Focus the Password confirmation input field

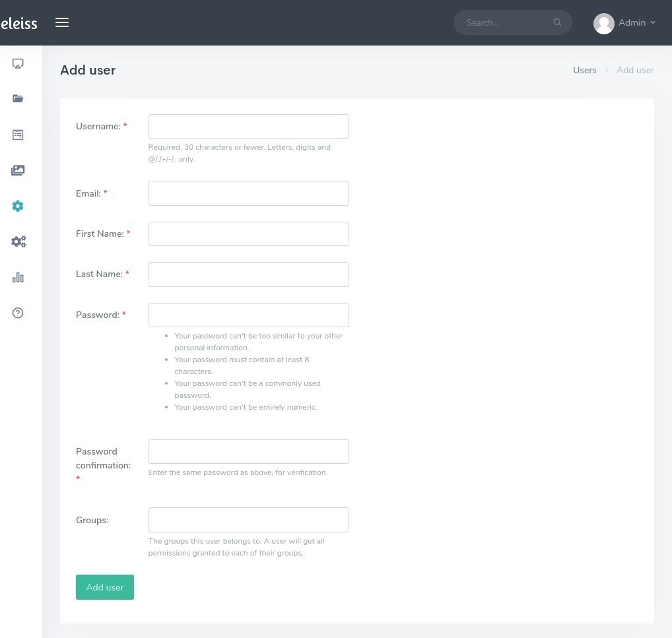click(249, 451)
